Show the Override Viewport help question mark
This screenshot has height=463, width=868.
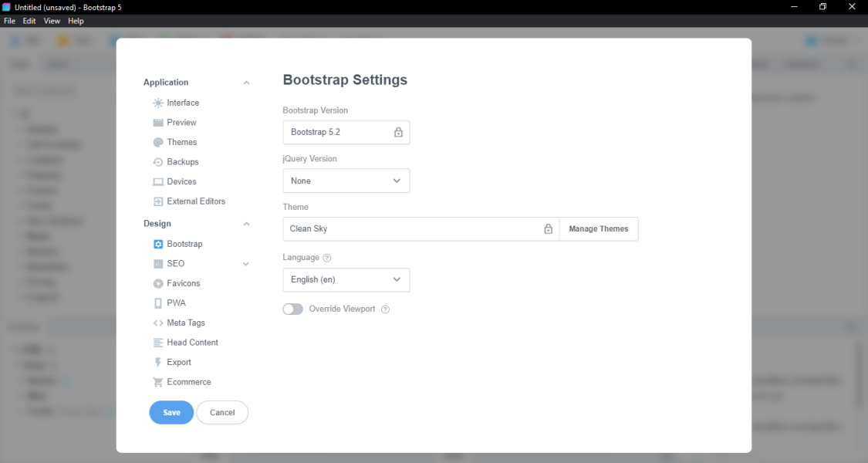385,309
